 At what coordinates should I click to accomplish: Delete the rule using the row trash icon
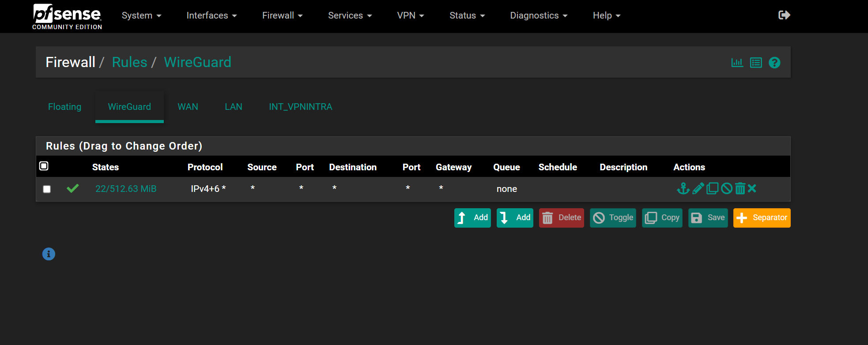click(x=740, y=189)
